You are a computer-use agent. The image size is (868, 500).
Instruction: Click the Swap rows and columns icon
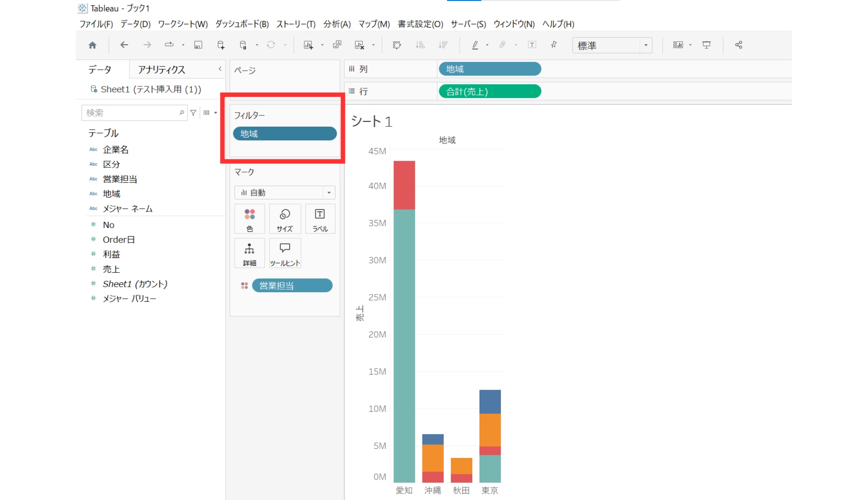397,45
